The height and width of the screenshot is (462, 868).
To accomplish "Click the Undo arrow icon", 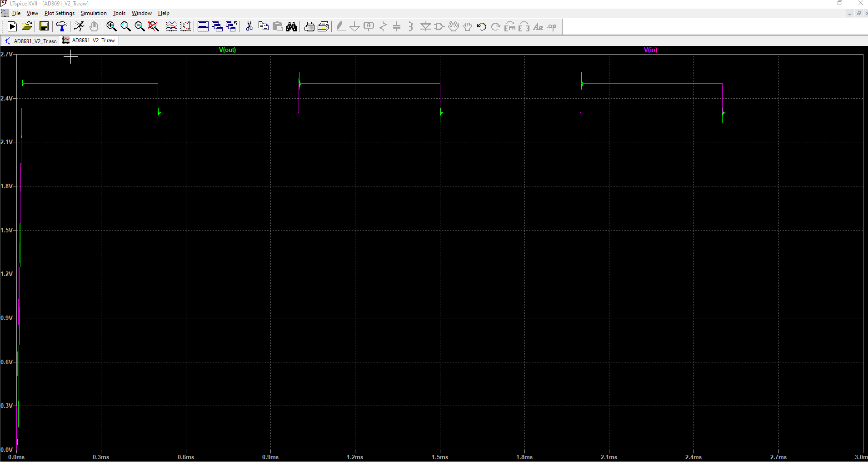I will 482,26.
